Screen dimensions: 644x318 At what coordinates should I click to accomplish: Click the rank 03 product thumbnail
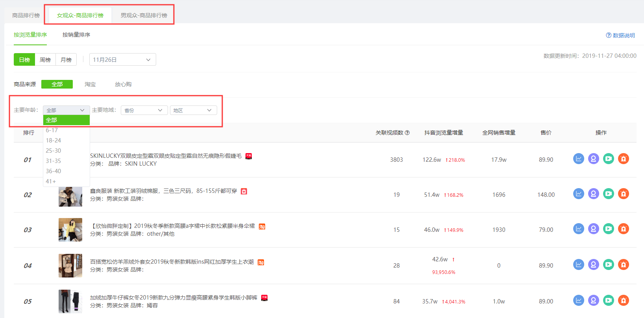pos(70,230)
